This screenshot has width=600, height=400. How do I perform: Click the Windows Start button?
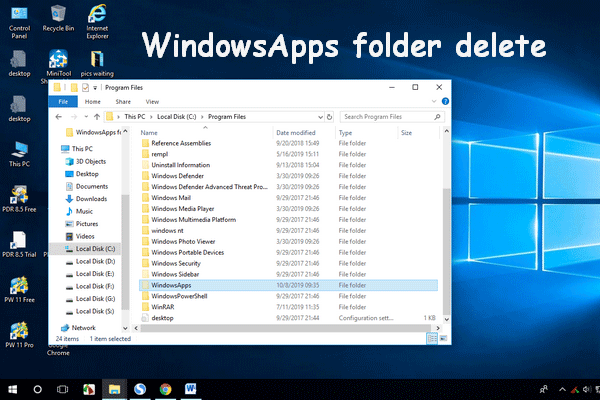(11, 388)
